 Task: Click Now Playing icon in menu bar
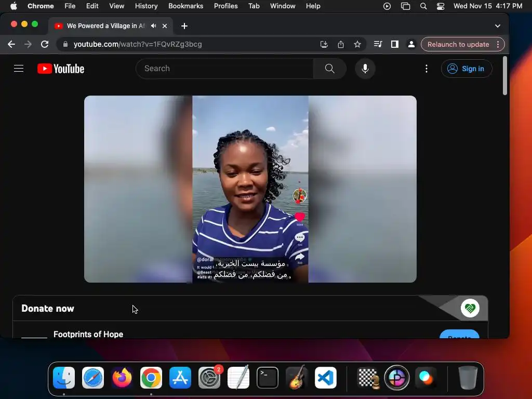387,6
